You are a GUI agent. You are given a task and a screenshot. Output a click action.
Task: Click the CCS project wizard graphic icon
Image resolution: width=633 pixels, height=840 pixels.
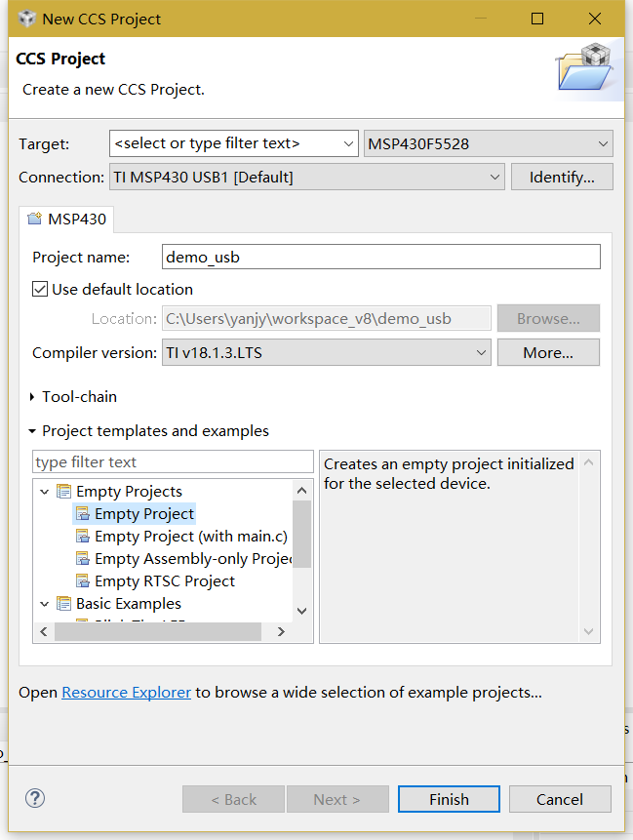(x=586, y=70)
